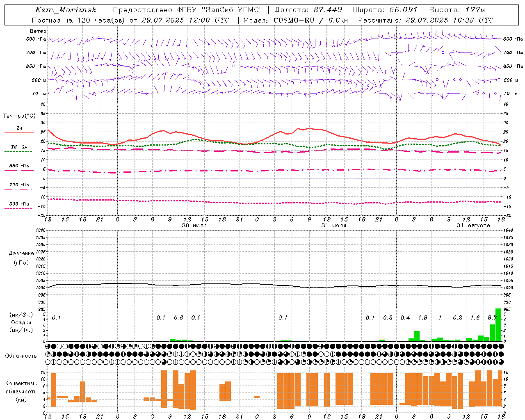The height and width of the screenshot is (420, 525).
Task: Click the elevation text Высота: 177м
Action: (457, 10)
